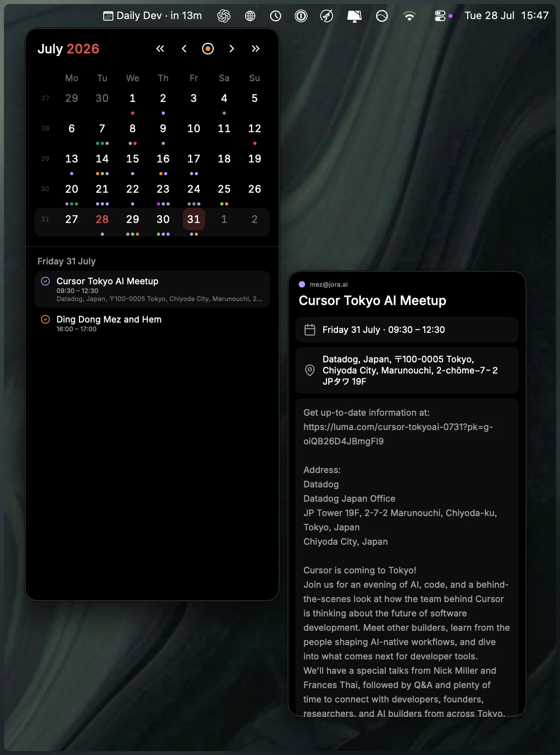The width and height of the screenshot is (560, 755).
Task: Open Daily Dev upcoming meeting item
Action: tap(153, 16)
